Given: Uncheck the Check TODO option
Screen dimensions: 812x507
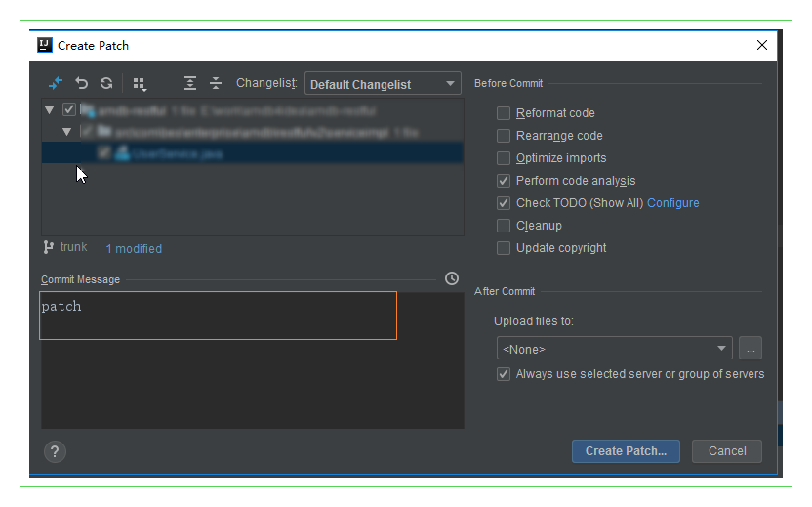Looking at the screenshot, I should (504, 202).
